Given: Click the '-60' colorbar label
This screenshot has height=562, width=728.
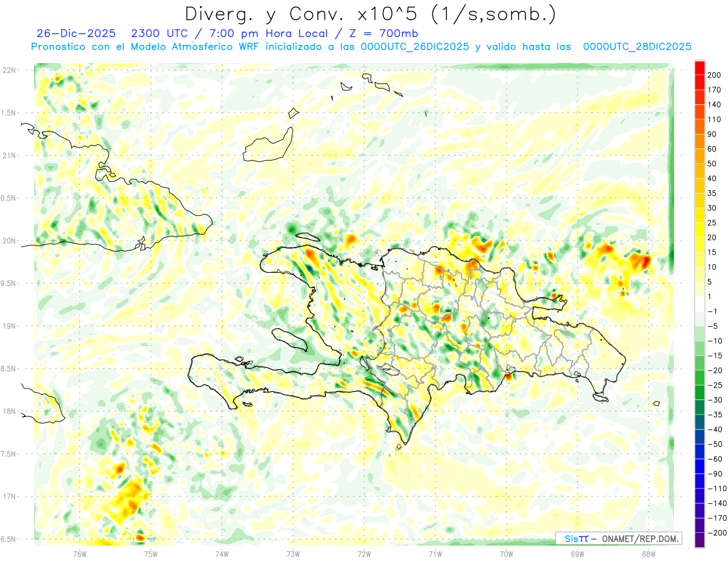Looking at the screenshot, I should [x=715, y=459].
